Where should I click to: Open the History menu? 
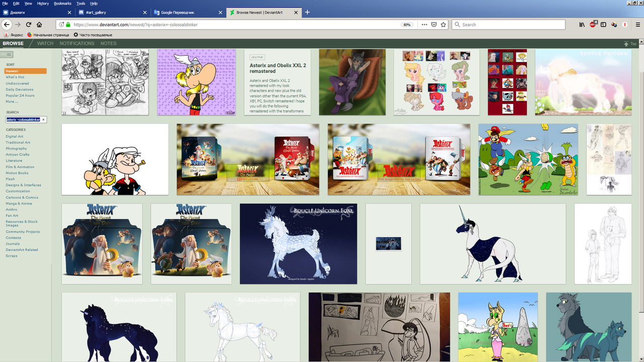tap(43, 3)
